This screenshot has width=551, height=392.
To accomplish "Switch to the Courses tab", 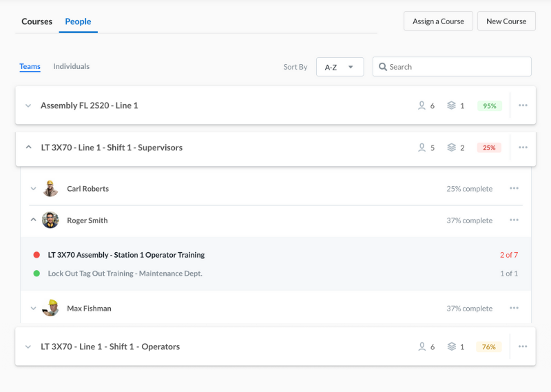I will coord(37,21).
